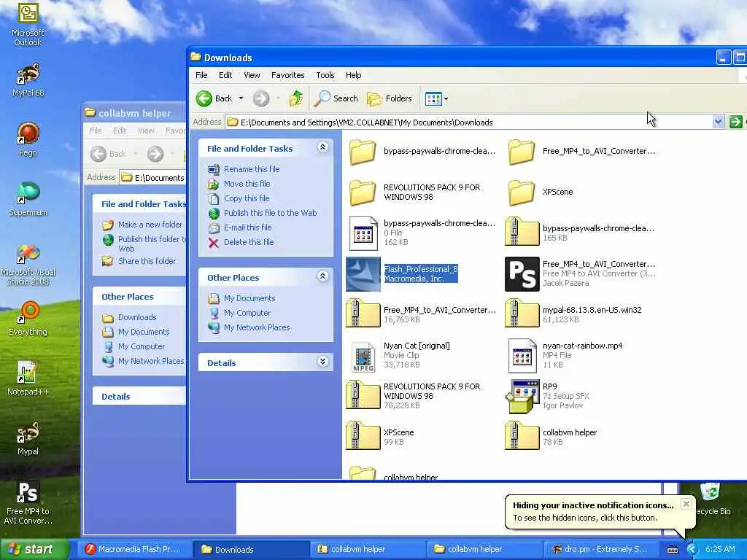The width and height of the screenshot is (747, 560).
Task: Open the File menu in Downloads
Action: click(201, 75)
